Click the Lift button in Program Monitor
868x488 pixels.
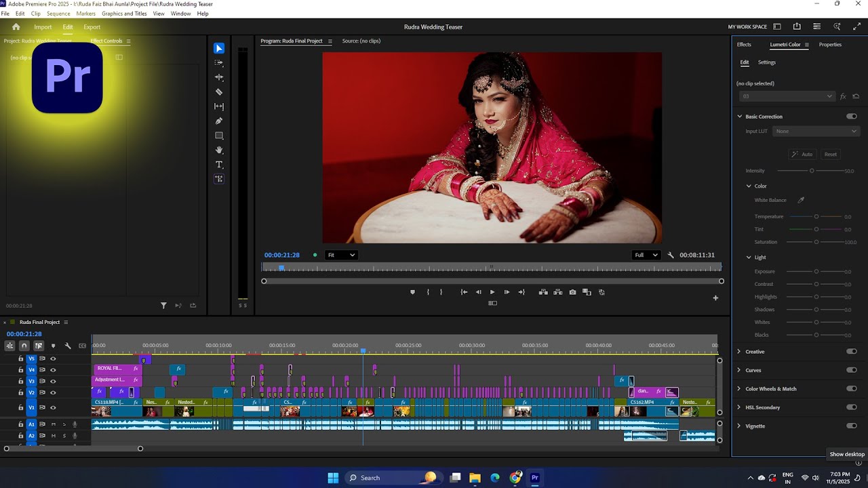coord(543,292)
